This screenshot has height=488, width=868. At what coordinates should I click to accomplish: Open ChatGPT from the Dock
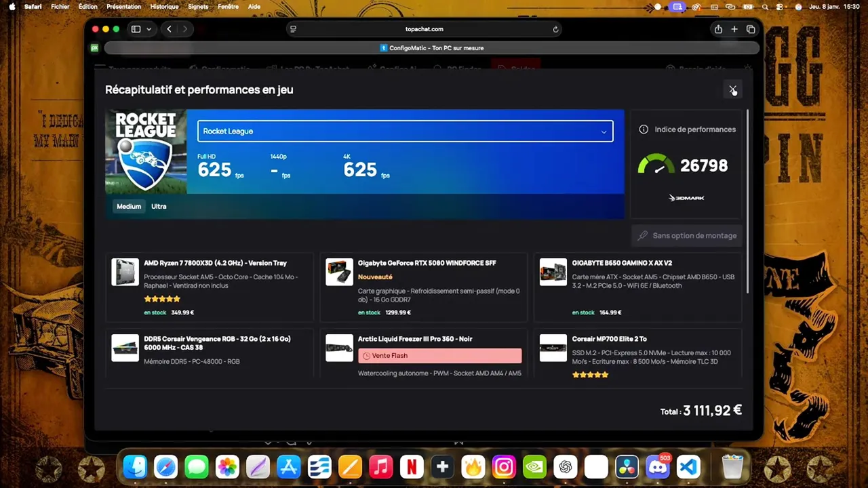tap(566, 467)
